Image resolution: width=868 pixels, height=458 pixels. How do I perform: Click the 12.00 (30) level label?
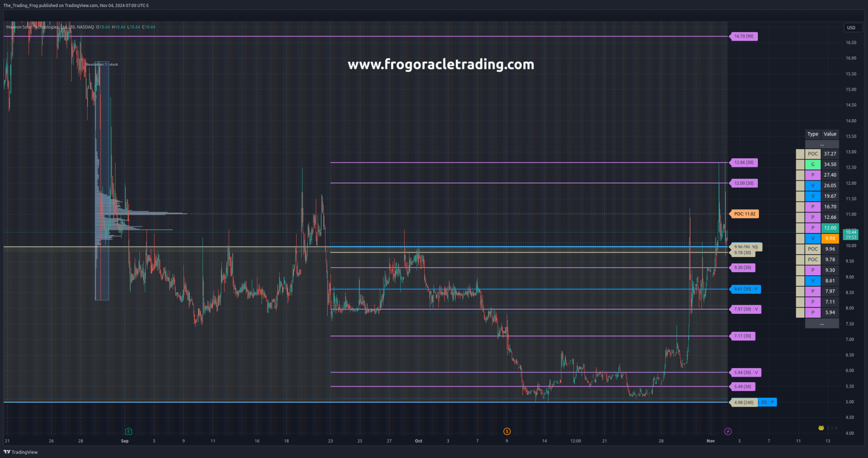click(x=744, y=183)
